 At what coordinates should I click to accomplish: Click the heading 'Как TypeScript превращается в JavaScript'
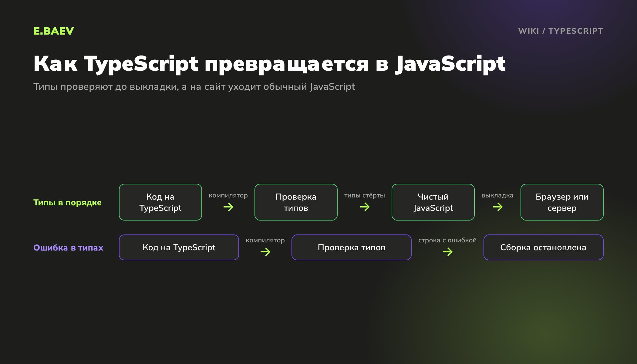pos(269,64)
